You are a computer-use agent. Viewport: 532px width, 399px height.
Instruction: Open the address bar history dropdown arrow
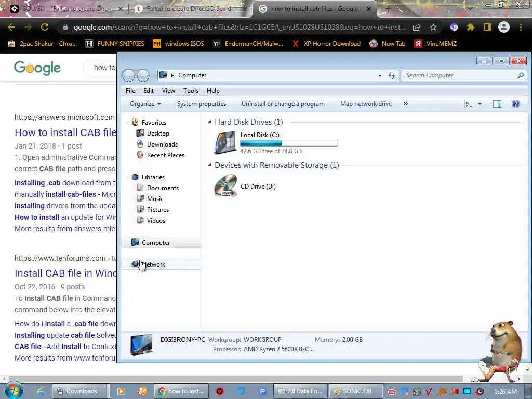tap(380, 76)
